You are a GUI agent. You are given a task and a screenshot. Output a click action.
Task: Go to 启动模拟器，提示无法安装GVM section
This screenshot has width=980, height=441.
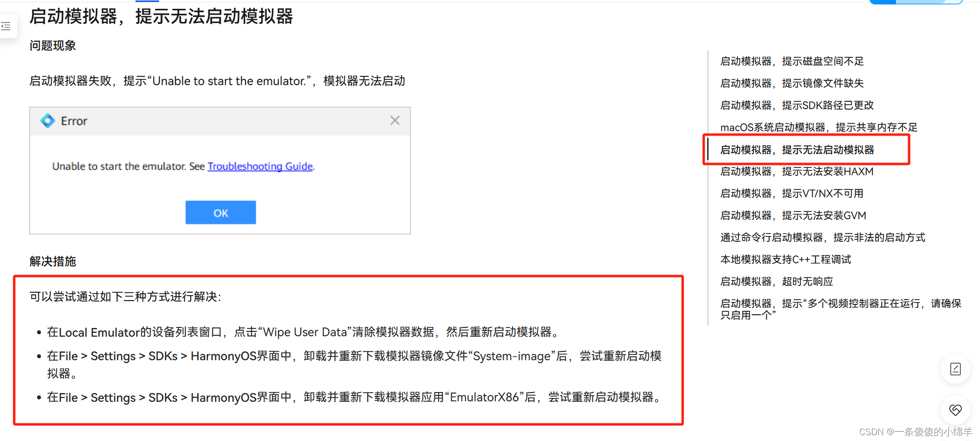(793, 215)
